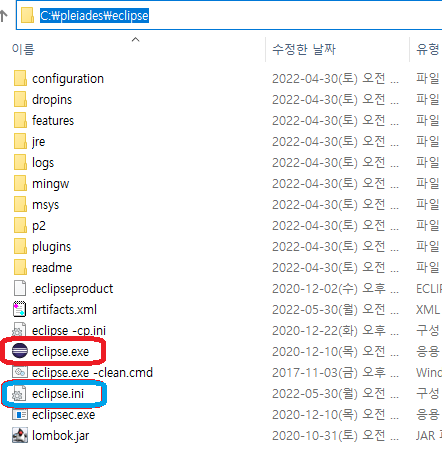Click the modified date of the configuration folder
The width and height of the screenshot is (442, 451).
coord(335,79)
